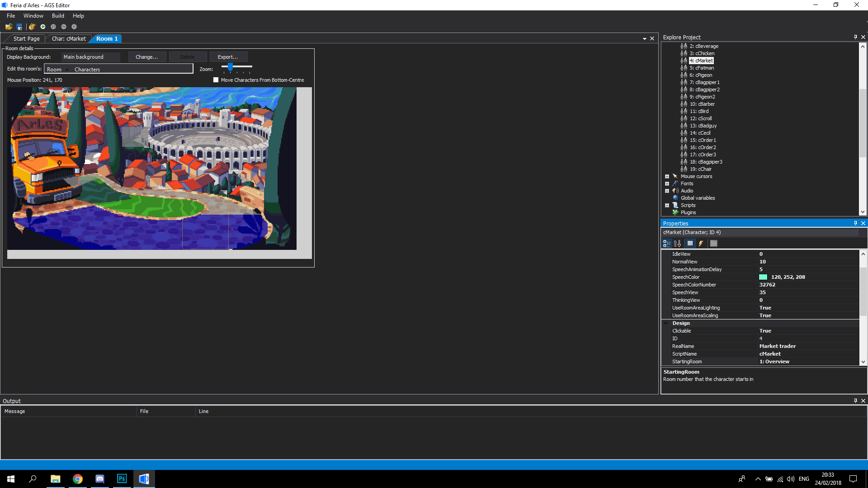Screen dimensions: 868x488
Task: Click the RealName value Market trader
Action: (778, 346)
